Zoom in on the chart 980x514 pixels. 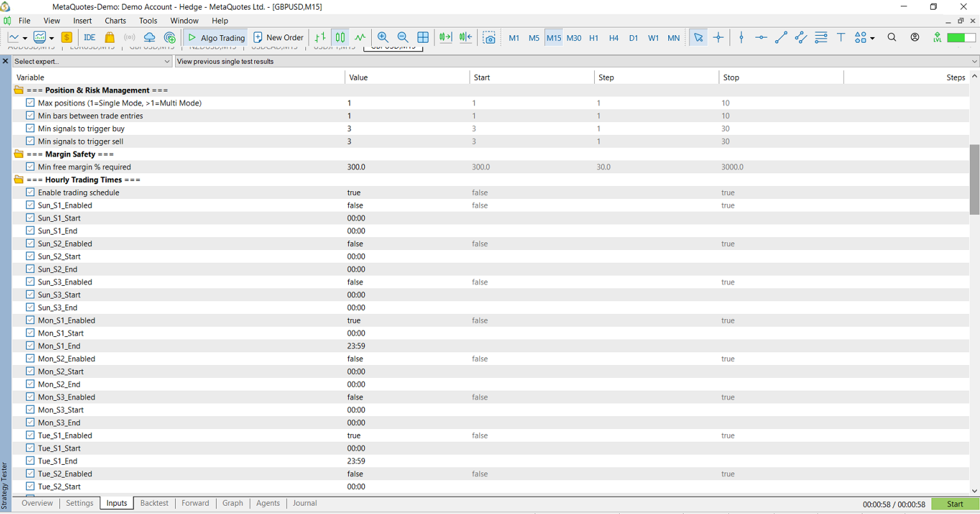pos(383,38)
